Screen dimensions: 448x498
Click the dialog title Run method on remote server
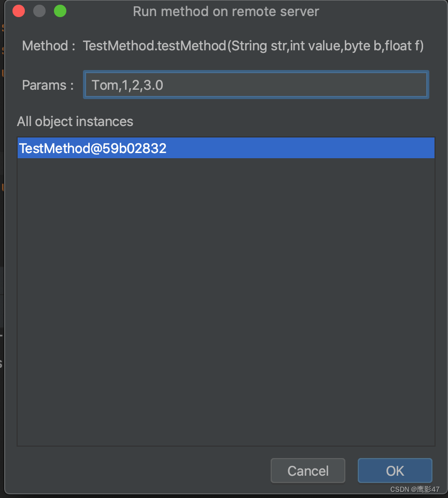(x=226, y=11)
